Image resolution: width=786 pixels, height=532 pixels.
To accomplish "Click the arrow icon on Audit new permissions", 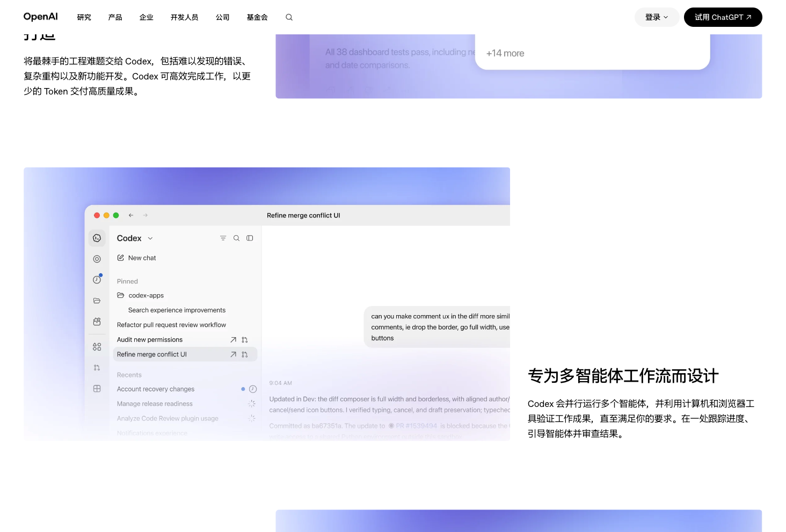I will pos(233,340).
